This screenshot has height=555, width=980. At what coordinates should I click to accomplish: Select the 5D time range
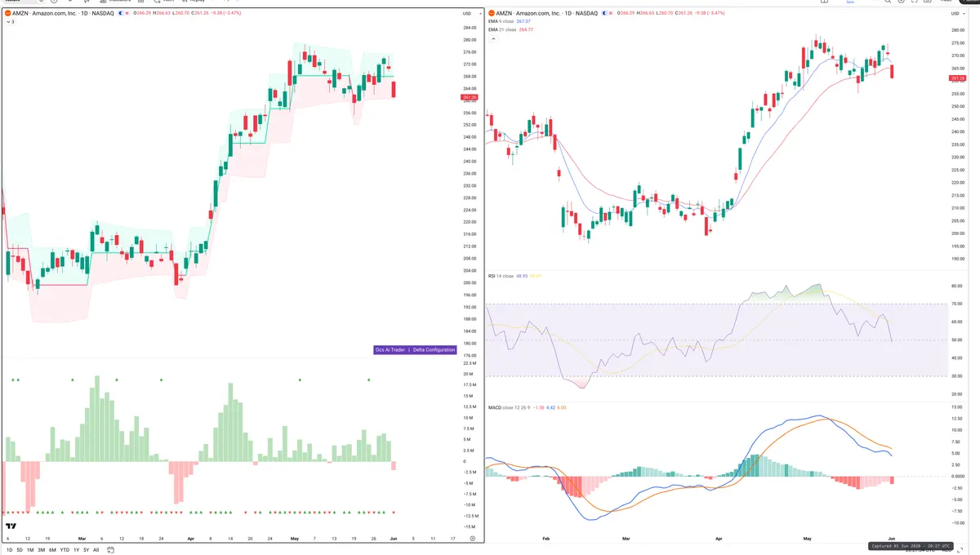(19, 550)
